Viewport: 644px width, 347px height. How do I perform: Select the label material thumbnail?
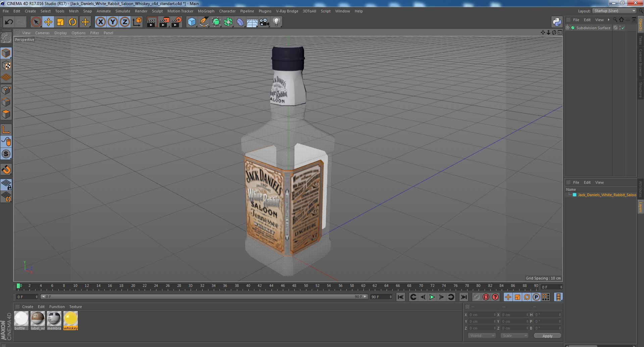pos(38,320)
